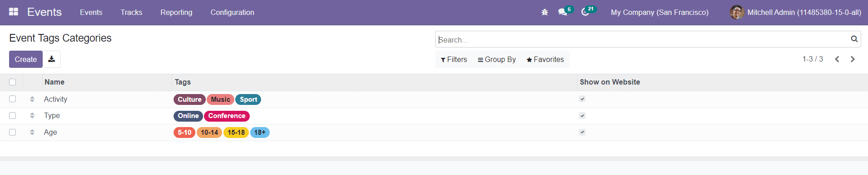The width and height of the screenshot is (868, 175).
Task: Open the apps grid home menu
Action: click(14, 12)
